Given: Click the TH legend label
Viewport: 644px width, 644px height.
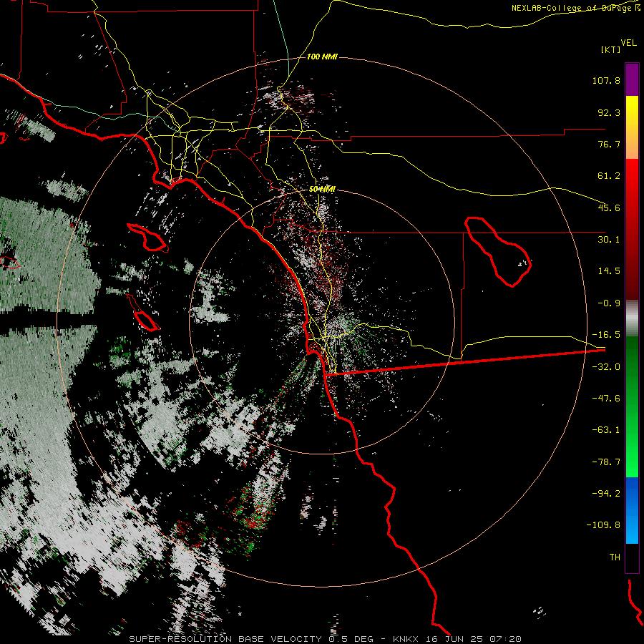Looking at the screenshot, I should pos(615,557).
